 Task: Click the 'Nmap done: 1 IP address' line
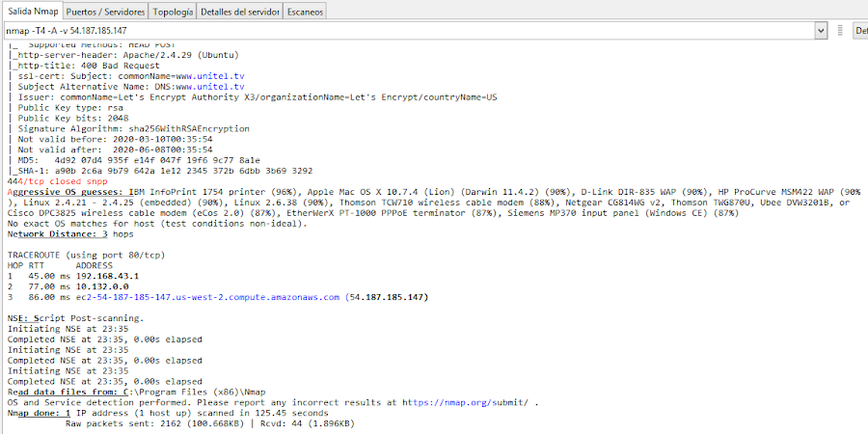coord(168,413)
